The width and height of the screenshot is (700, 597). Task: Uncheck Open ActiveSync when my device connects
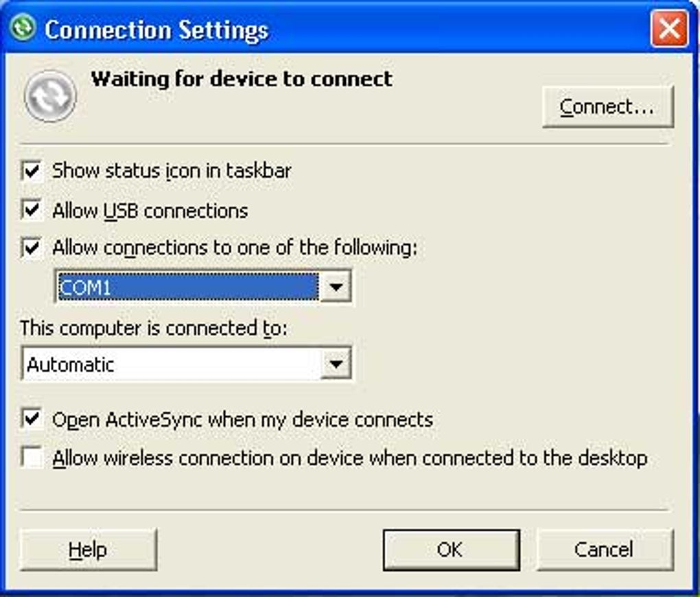pyautogui.click(x=32, y=419)
